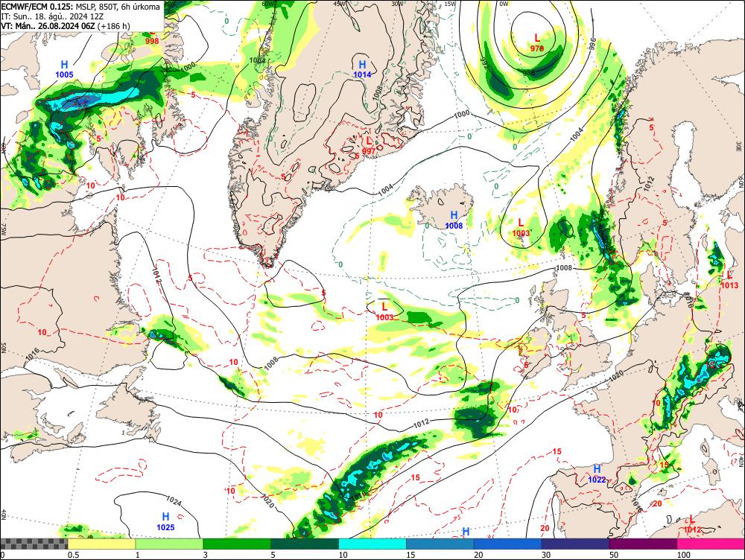Click the '75W' longitude label
Viewport: 745px width, 560px height.
pyautogui.click(x=3, y=230)
